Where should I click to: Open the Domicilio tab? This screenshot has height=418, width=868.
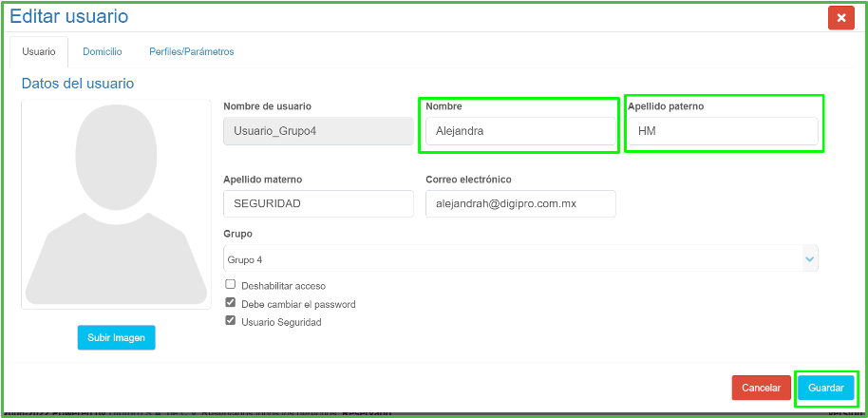point(102,51)
